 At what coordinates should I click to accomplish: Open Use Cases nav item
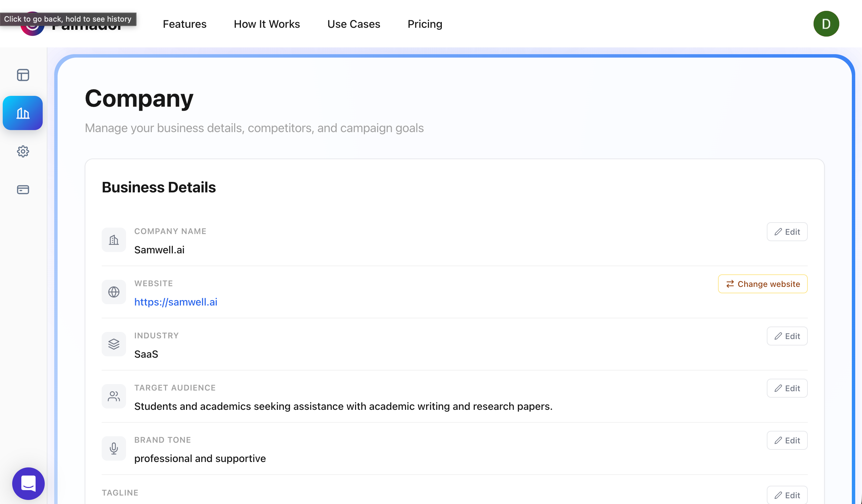(354, 24)
